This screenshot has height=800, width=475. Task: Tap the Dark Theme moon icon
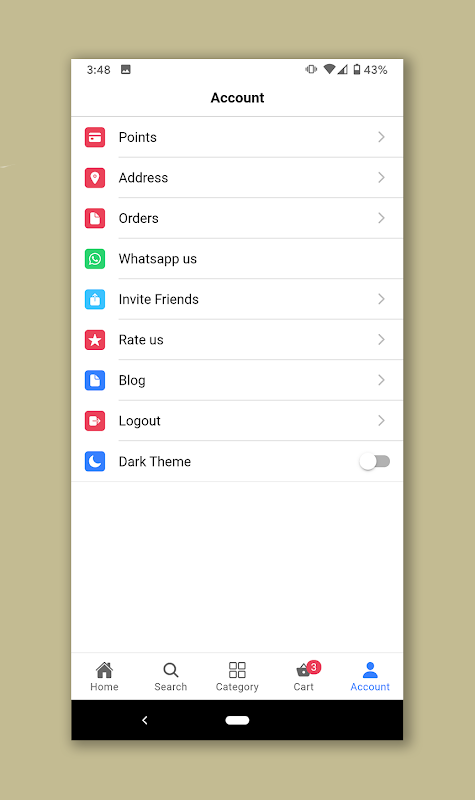click(x=95, y=461)
